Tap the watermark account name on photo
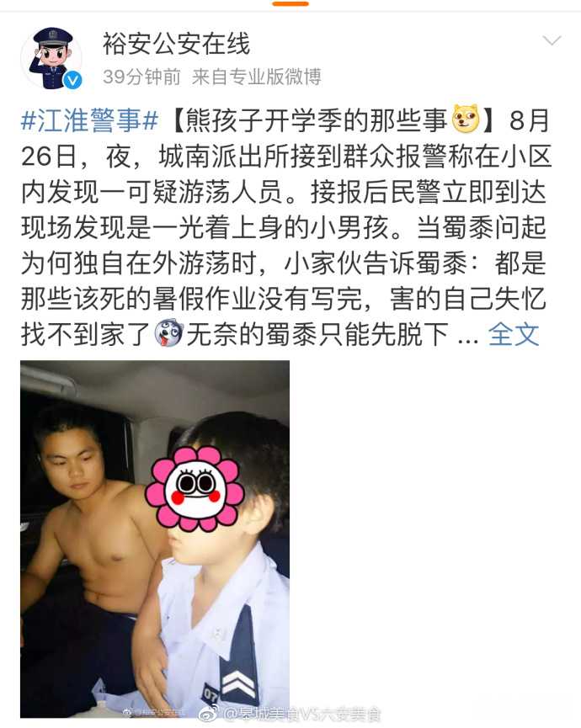 (x=302, y=713)
